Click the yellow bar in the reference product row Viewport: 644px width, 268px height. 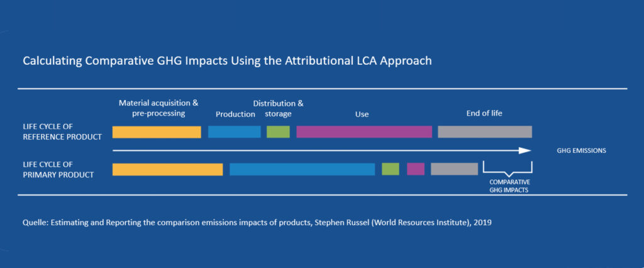pyautogui.click(x=157, y=132)
